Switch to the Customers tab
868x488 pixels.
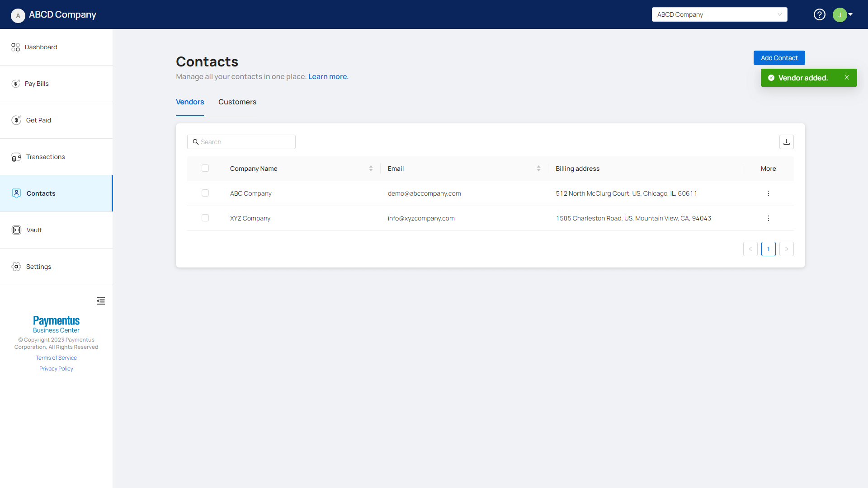tap(237, 102)
